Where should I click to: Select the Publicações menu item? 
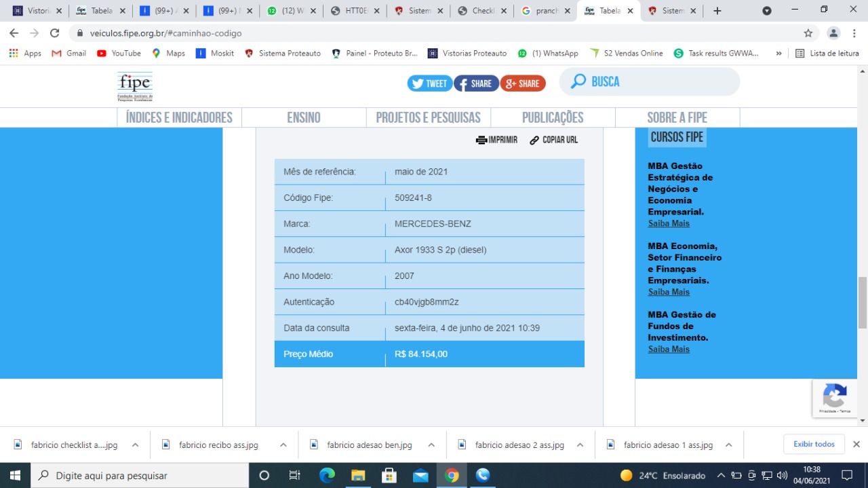552,117
